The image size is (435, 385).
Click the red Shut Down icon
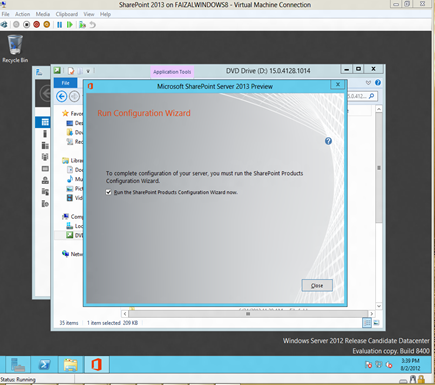point(37,25)
